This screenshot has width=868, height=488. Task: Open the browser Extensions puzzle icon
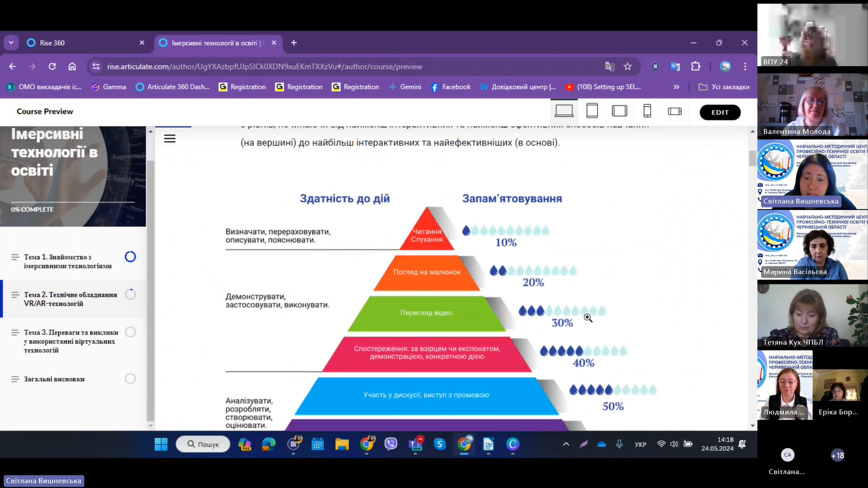696,66
